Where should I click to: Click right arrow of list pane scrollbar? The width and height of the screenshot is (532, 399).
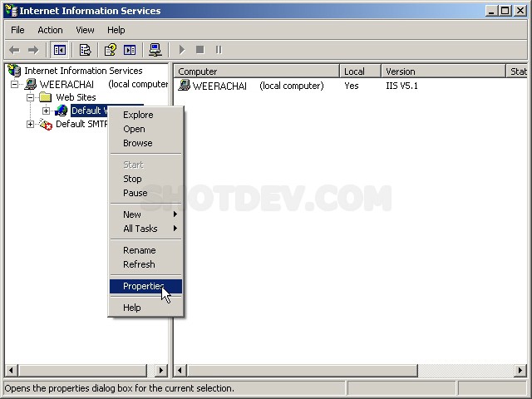click(520, 370)
